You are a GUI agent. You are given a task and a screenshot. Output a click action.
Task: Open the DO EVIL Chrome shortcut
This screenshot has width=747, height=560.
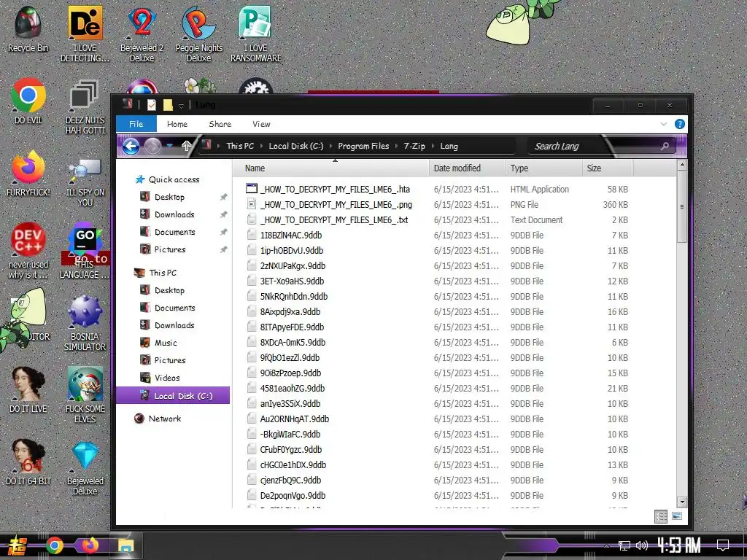pyautogui.click(x=28, y=101)
